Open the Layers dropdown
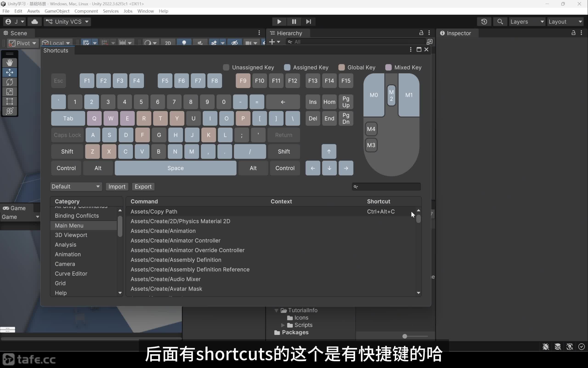 527,22
